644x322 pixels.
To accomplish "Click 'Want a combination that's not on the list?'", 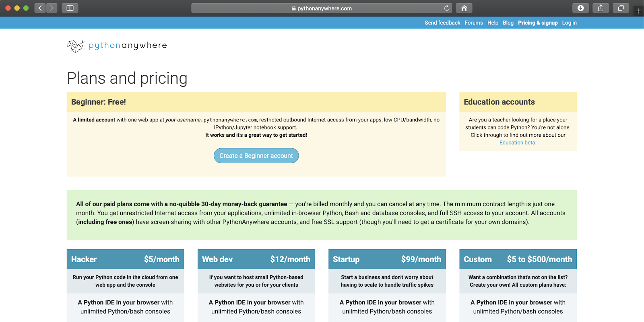I will (518, 277).
